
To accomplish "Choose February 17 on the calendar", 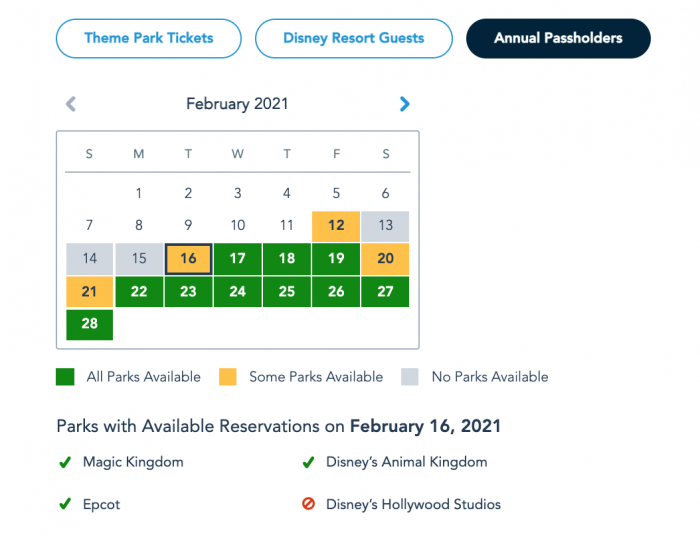I will coord(237,259).
